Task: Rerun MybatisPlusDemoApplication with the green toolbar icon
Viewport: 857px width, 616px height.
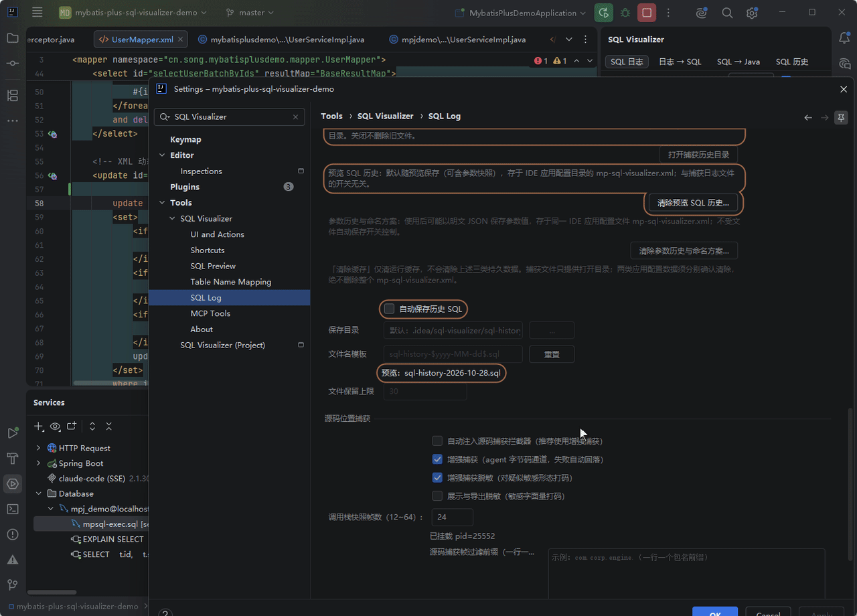Action: tap(605, 13)
